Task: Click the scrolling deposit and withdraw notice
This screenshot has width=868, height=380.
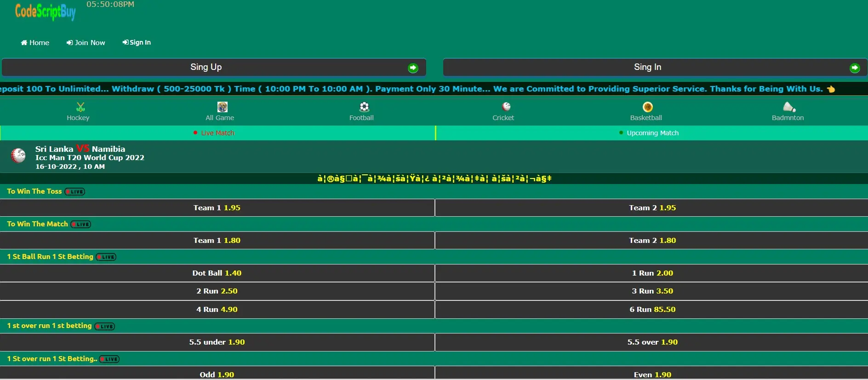Action: (417, 89)
